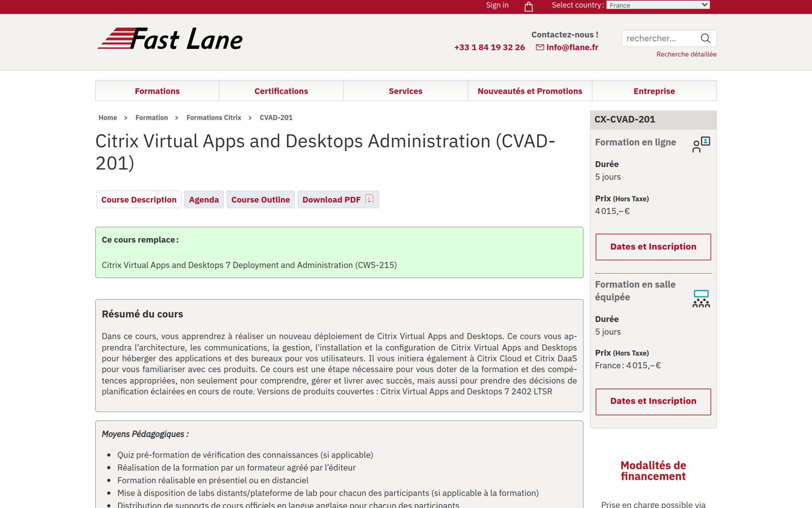812x508 pixels.
Task: Click the Fast Lane logo
Action: pos(170,39)
